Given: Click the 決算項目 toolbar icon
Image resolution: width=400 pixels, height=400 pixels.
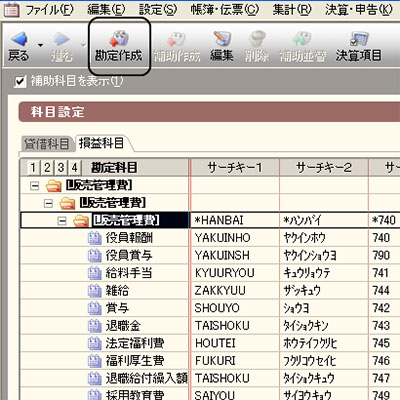Looking at the screenshot, I should point(359,39).
